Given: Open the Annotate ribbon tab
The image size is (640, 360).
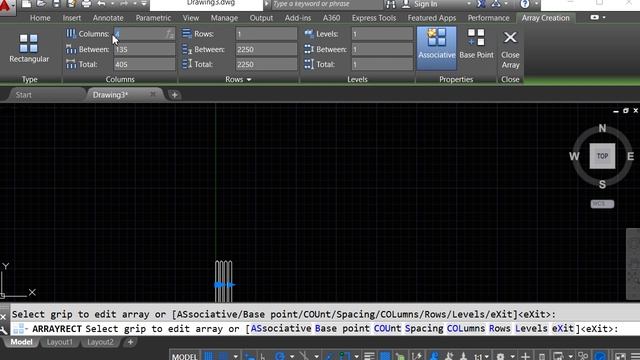Looking at the screenshot, I should click(x=108, y=18).
